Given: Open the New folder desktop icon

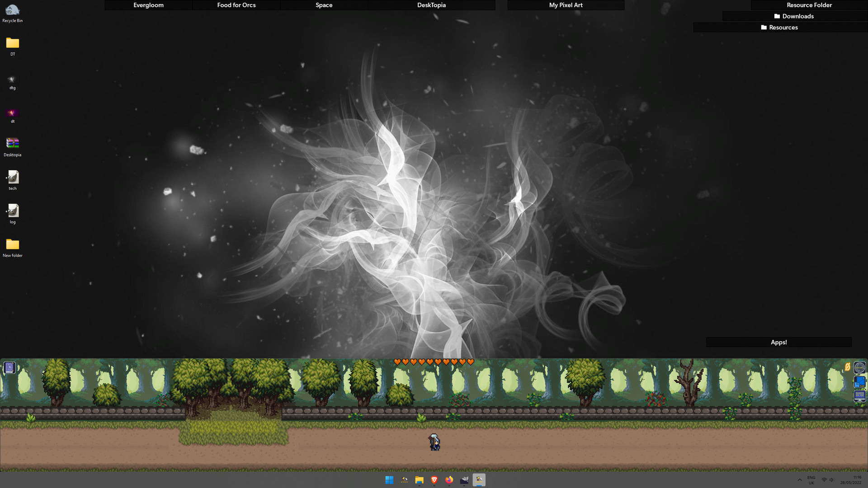Looking at the screenshot, I should (13, 248).
